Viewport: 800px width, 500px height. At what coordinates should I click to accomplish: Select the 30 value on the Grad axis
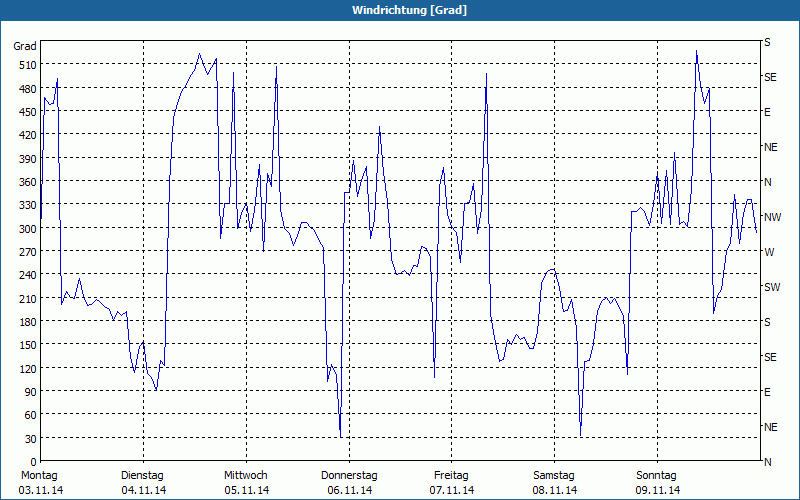31,439
